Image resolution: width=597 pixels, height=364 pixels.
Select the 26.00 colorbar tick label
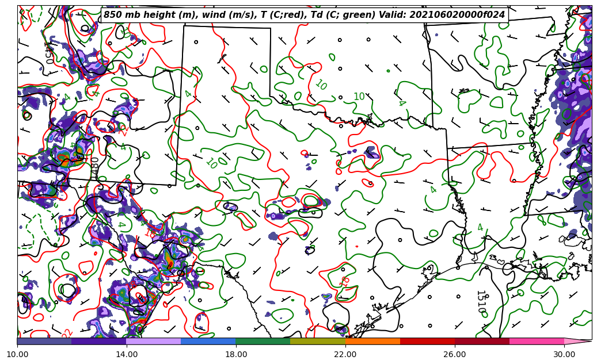(x=455, y=354)
